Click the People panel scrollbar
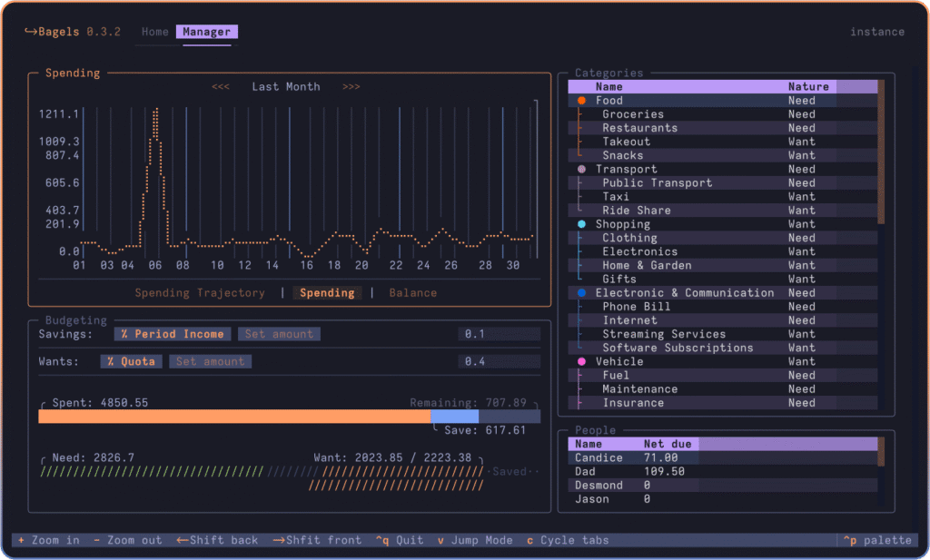Screen dimensions: 930x560 click(x=881, y=452)
